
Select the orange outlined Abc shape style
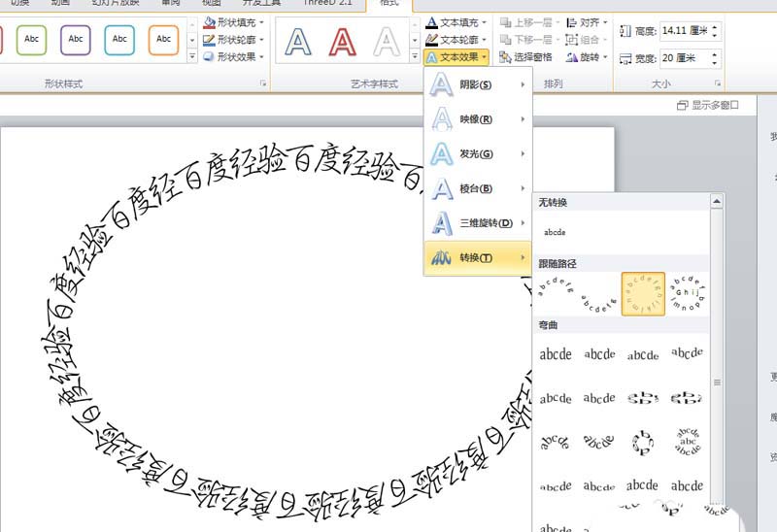163,40
